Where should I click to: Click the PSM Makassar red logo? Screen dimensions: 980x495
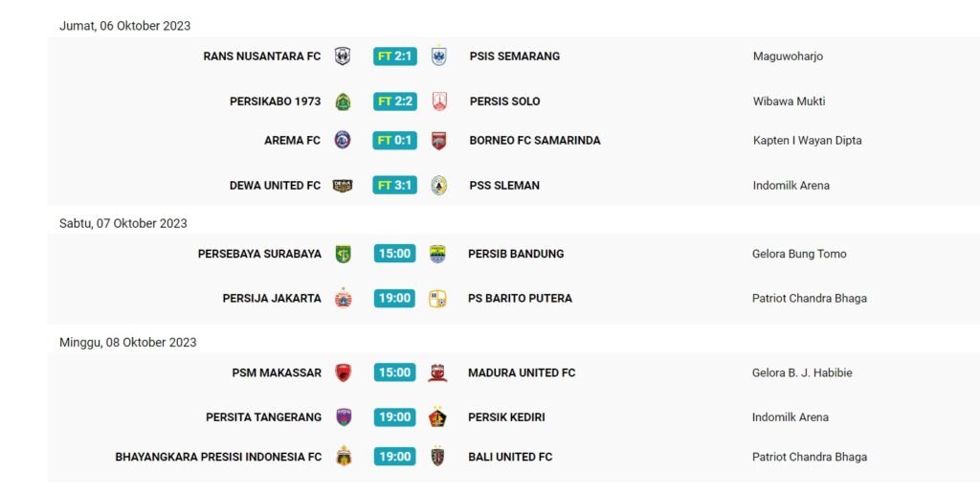click(x=343, y=372)
